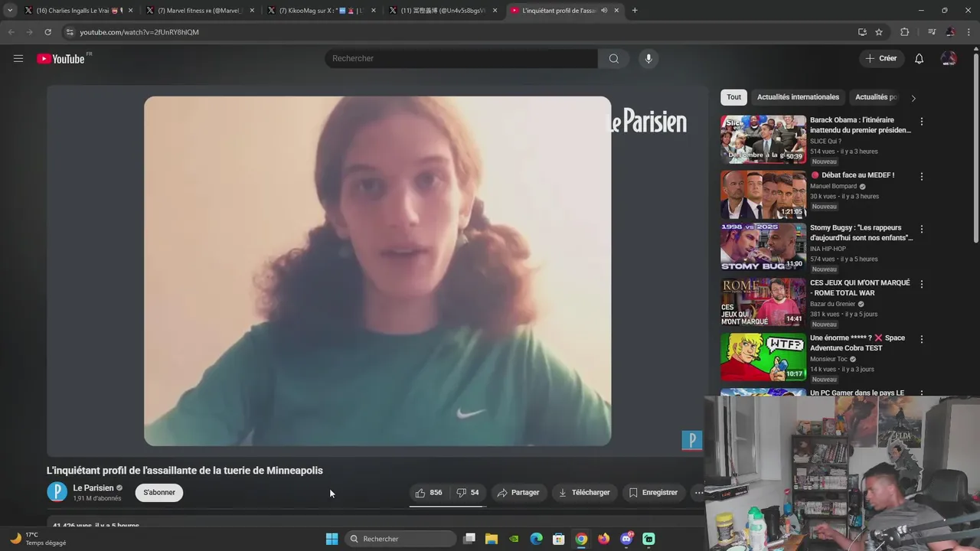Click the Monsieur Toc channel name
The image size is (980, 551).
coord(828,359)
